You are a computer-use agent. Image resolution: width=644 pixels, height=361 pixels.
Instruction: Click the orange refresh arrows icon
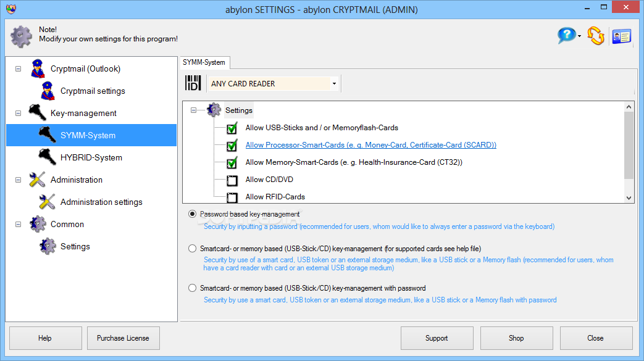tap(596, 36)
